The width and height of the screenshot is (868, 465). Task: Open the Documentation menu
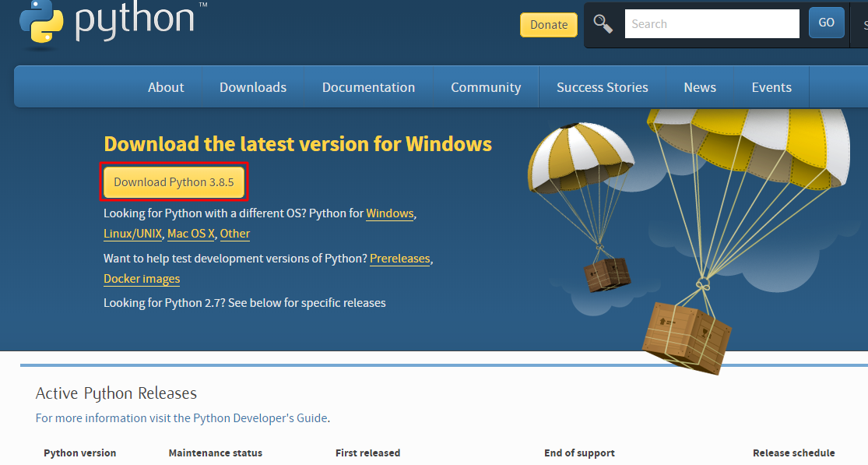(368, 87)
